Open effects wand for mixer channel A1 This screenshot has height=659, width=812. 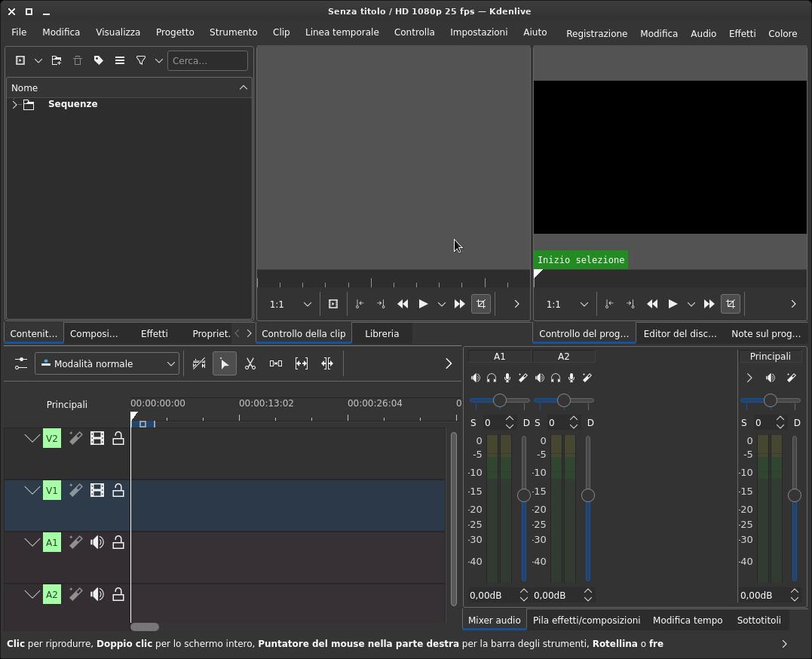click(x=523, y=378)
